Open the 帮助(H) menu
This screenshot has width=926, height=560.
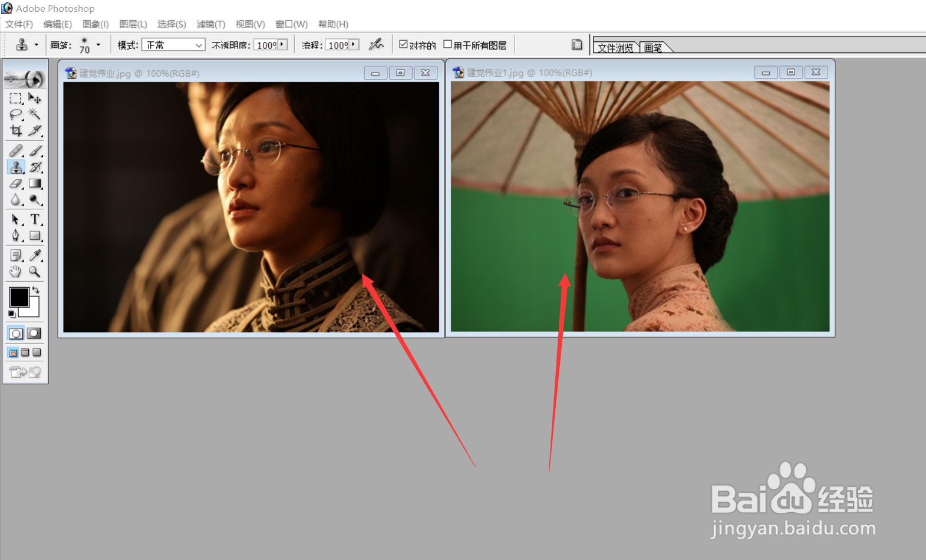coord(333,24)
